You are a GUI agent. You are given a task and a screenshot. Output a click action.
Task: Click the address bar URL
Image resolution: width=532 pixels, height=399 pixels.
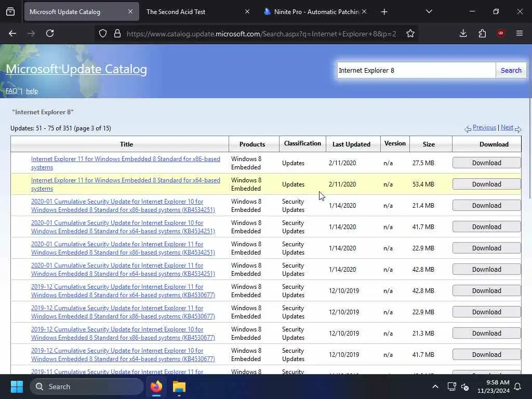click(x=261, y=34)
